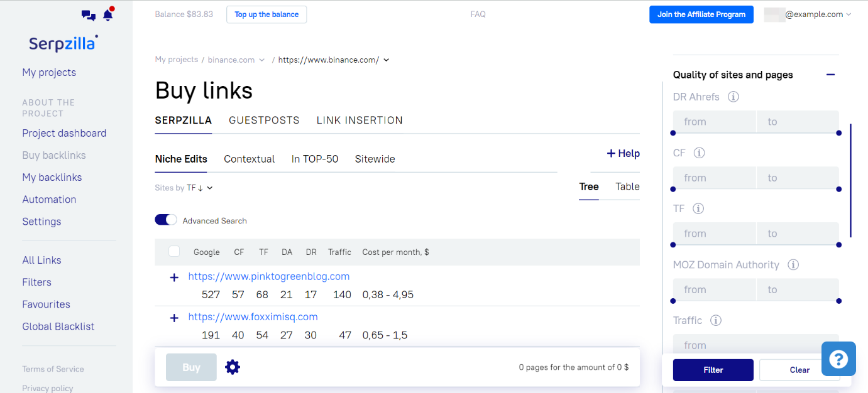Switch to the GUESTPOSTS tab
This screenshot has height=393, width=868.
264,120
